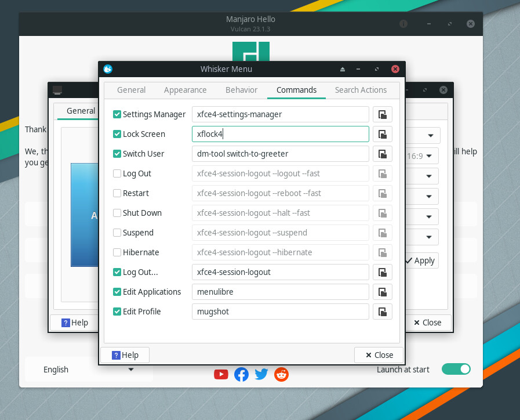Screen dimensions: 520x420
Task: Open the YouTube link in Manjaro Hello
Action: pyautogui.click(x=221, y=375)
